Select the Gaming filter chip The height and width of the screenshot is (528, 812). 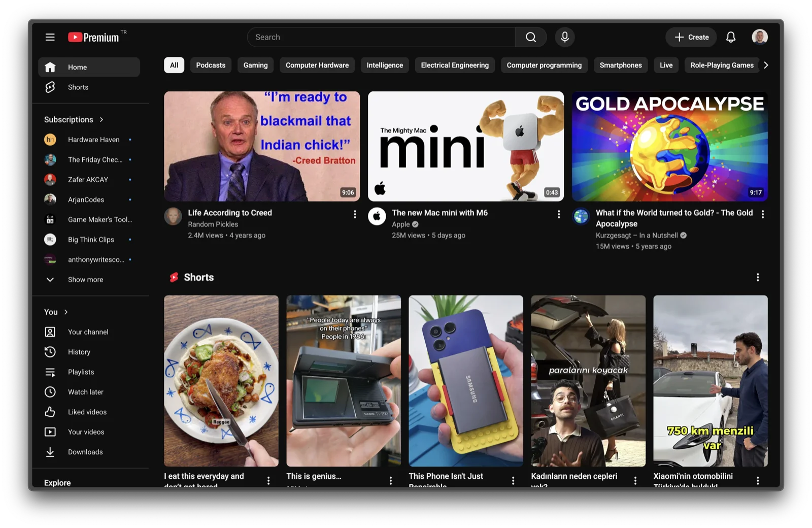click(x=255, y=65)
